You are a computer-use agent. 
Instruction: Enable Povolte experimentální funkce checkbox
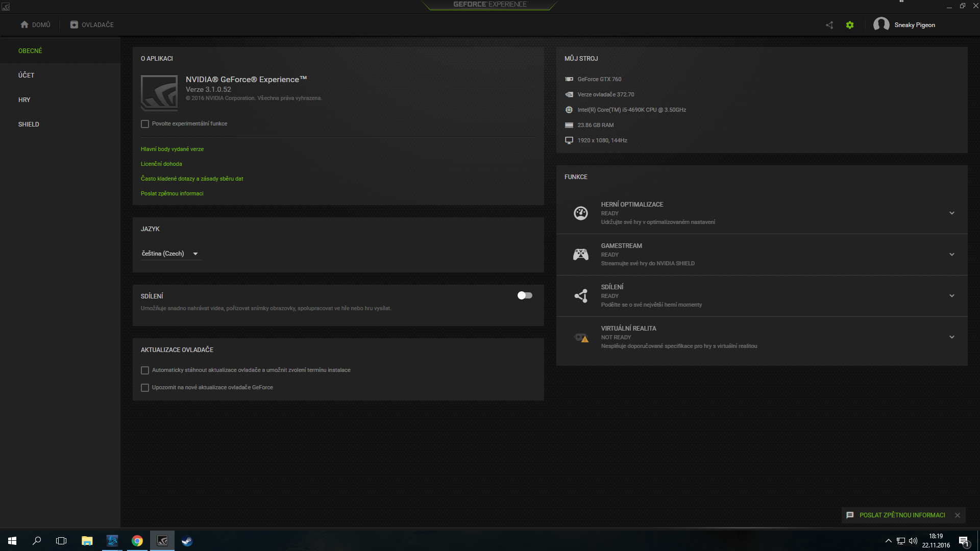(x=145, y=124)
